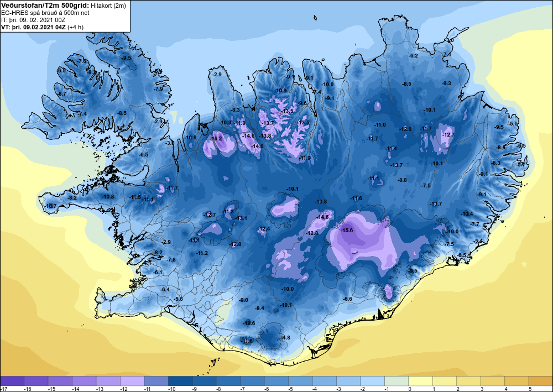The height and width of the screenshot is (392, 553).
Task: Click the orange legend swatch labeled 5
Action: (541, 381)
